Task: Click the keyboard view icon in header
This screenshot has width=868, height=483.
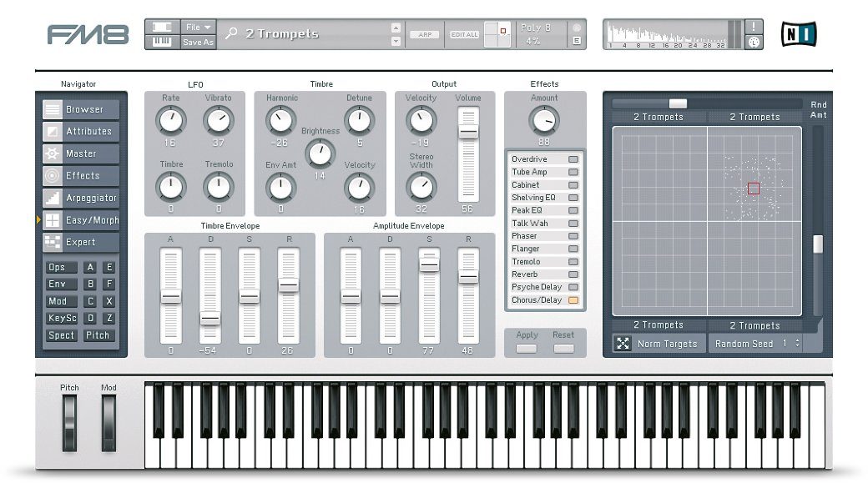Action: (162, 42)
